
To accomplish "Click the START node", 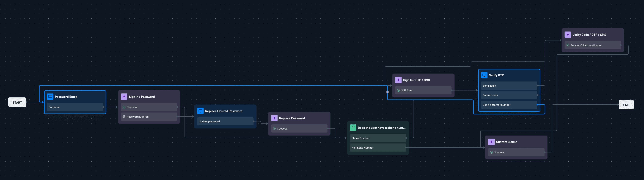I will click(x=17, y=102).
